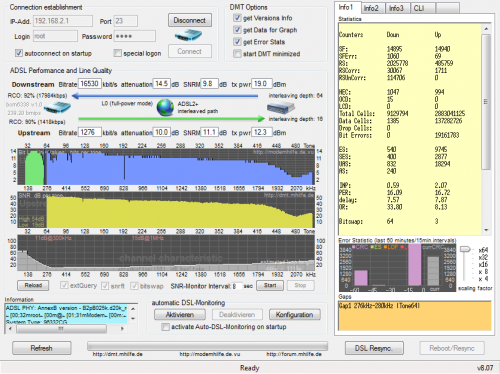Screen dimensions: 500x374
Task: Switch to the Info1 tab
Action: (347, 7)
